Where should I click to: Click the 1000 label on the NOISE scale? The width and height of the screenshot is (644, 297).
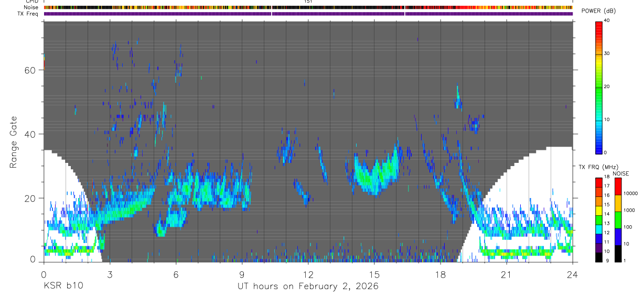(x=630, y=210)
